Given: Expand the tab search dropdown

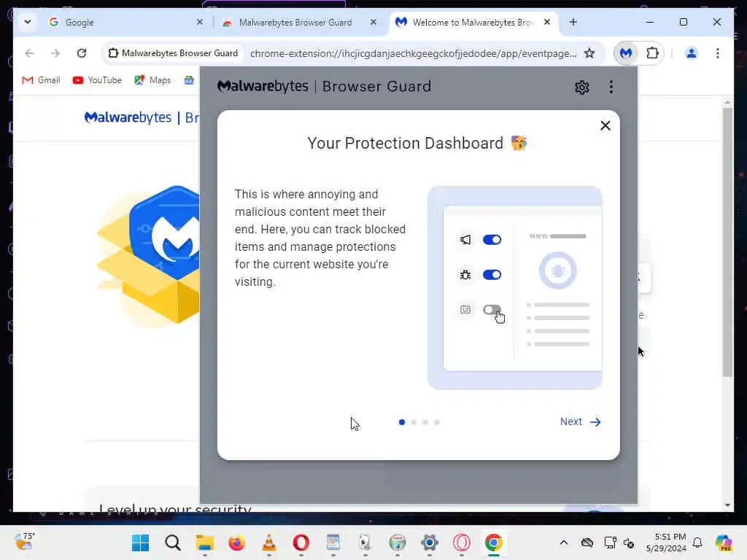Looking at the screenshot, I should (28, 22).
